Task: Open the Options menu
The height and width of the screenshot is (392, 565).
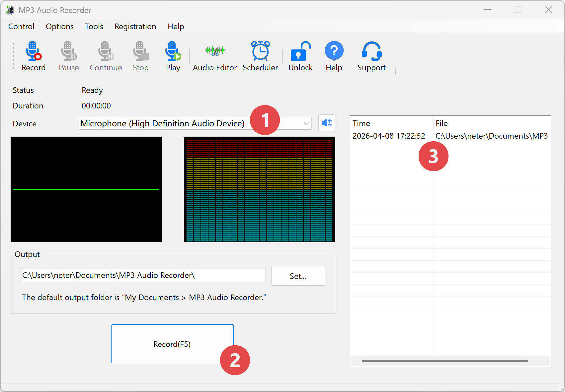Action: [60, 27]
